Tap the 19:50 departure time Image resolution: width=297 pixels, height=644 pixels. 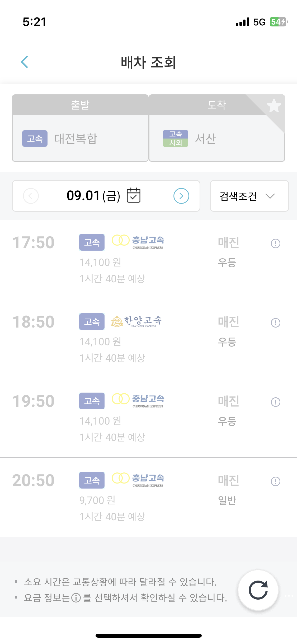point(34,401)
